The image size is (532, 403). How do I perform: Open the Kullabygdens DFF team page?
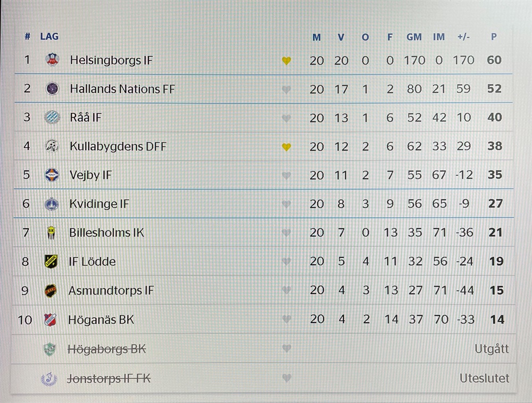click(118, 146)
